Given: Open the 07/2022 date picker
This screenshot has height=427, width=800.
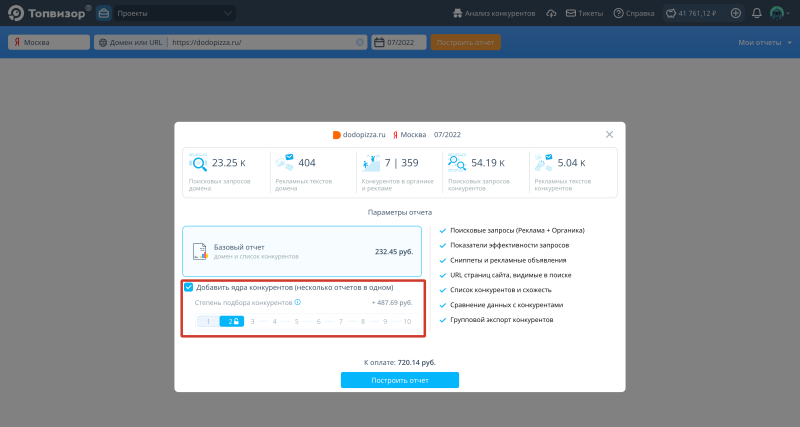Looking at the screenshot, I should (399, 42).
